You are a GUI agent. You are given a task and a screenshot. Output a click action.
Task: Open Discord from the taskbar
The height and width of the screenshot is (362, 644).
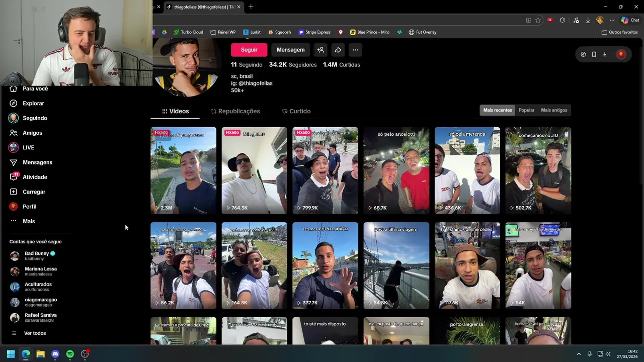tap(55, 354)
